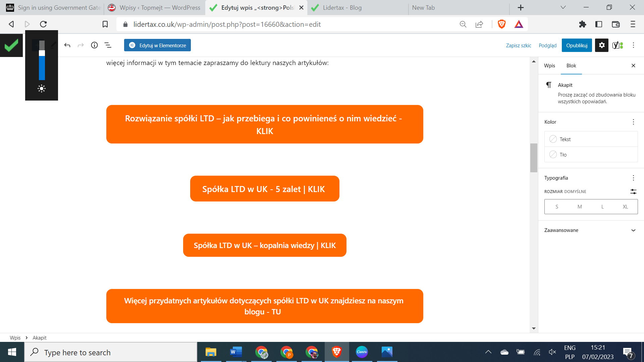The width and height of the screenshot is (644, 362).
Task: Click the undo arrow in editor toolbar
Action: pos(67,45)
